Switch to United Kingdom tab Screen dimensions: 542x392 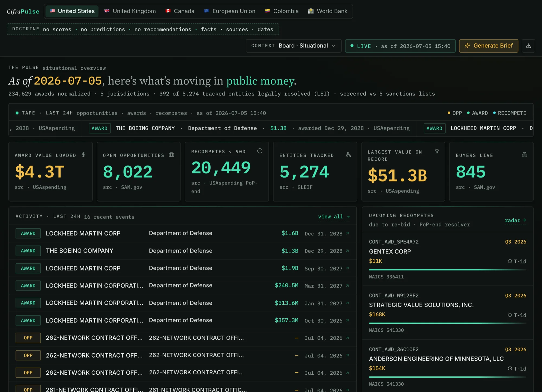[x=130, y=11]
